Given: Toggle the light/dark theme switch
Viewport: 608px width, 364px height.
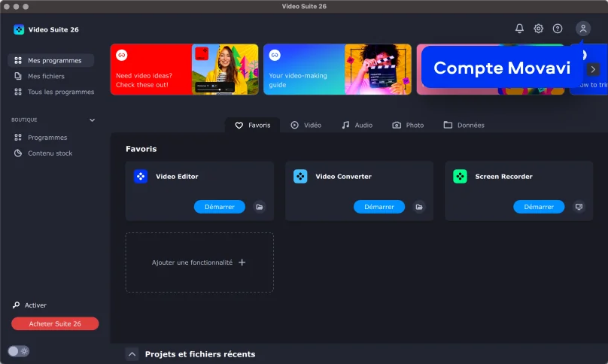Looking at the screenshot, I should pyautogui.click(x=19, y=351).
